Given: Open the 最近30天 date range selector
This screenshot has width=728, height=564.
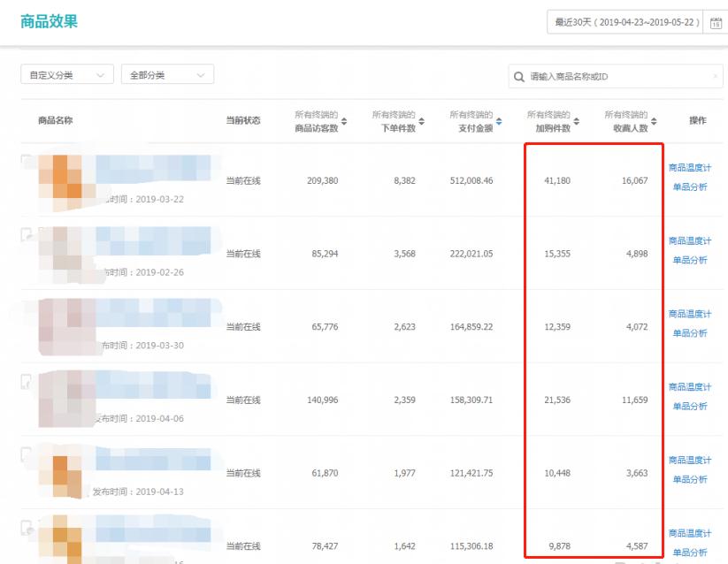Looking at the screenshot, I should tap(625, 22).
